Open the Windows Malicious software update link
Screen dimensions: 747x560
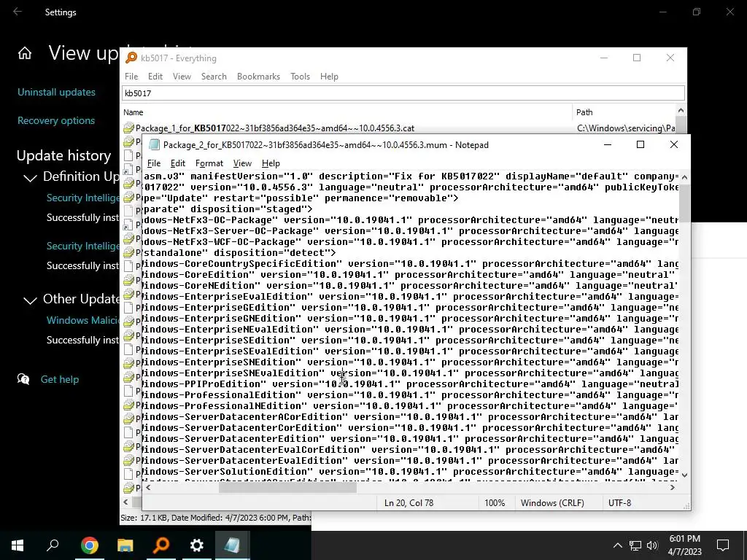click(83, 320)
